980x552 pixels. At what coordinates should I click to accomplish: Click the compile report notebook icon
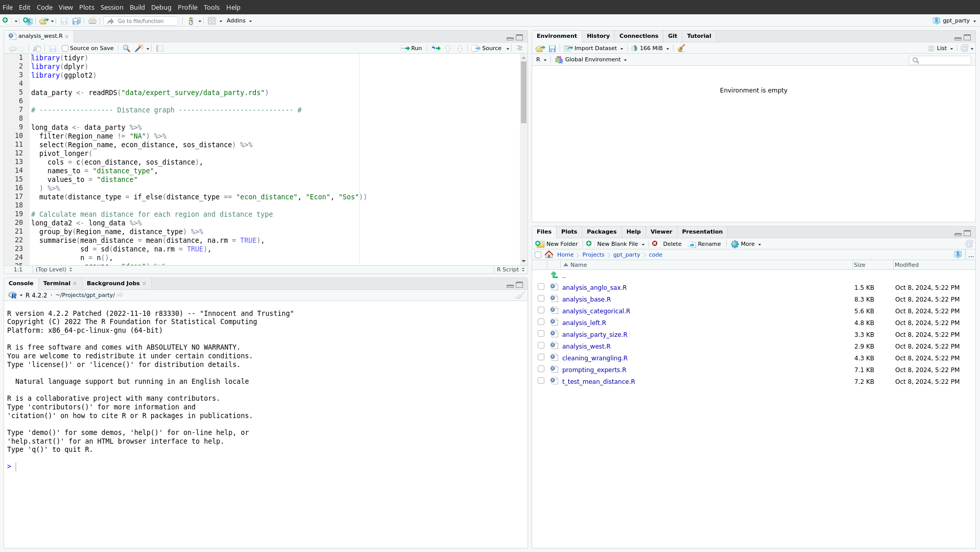(x=160, y=48)
